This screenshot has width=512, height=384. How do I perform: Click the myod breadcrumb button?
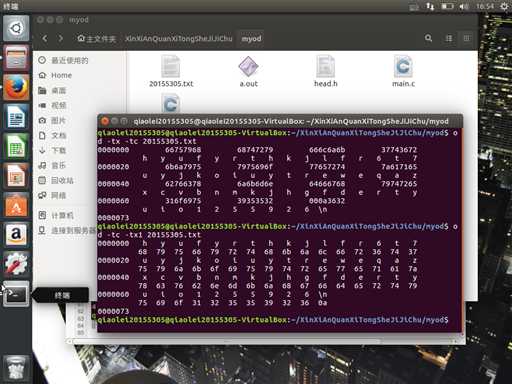pyautogui.click(x=251, y=39)
